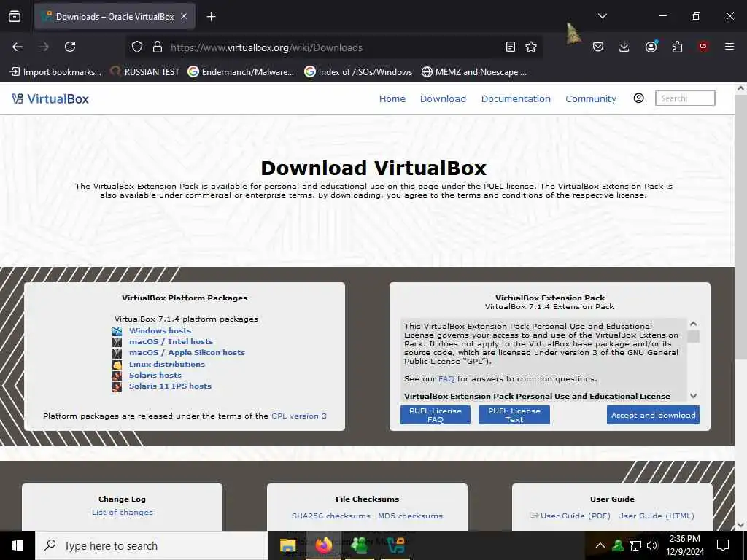Click Accept and download button
This screenshot has width=747, height=560.
[653, 415]
